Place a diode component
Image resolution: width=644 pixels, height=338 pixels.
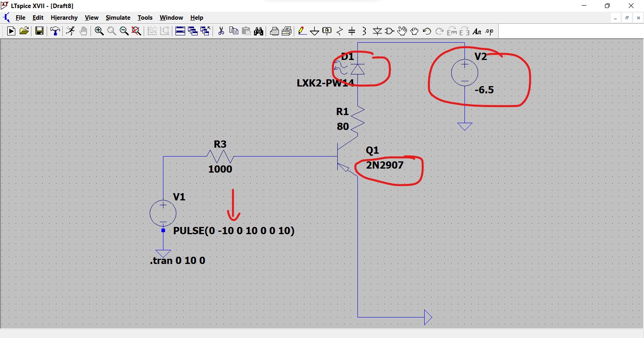click(x=377, y=31)
